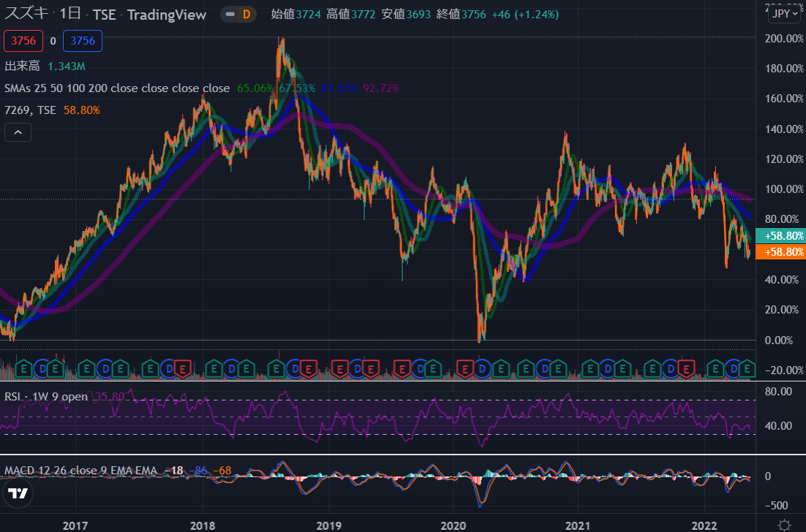The image size is (806, 532).
Task: Click the 2019 label on the time axis
Action: [329, 525]
